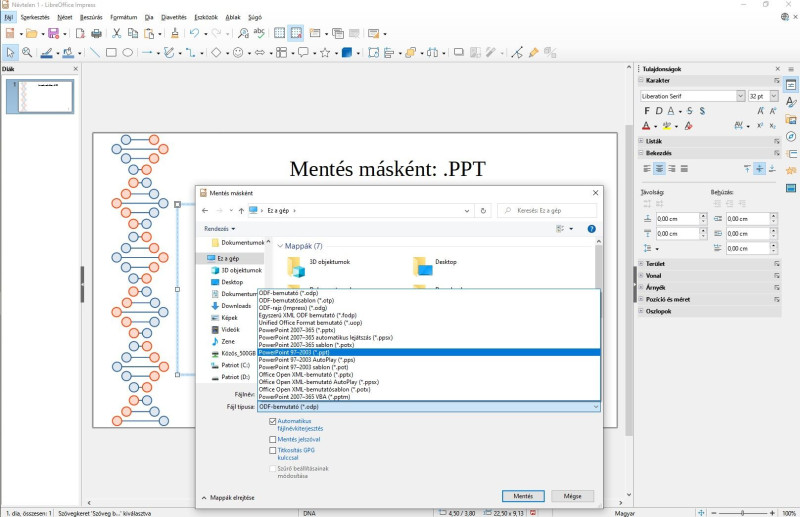The height and width of the screenshot is (517, 800).
Task: Click the up folder arrow in dialog
Action: pyautogui.click(x=241, y=210)
